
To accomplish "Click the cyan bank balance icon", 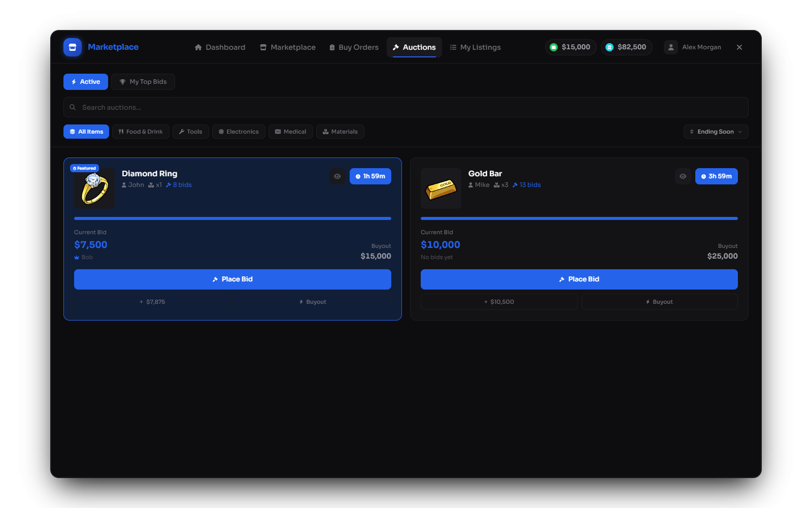I will point(610,47).
